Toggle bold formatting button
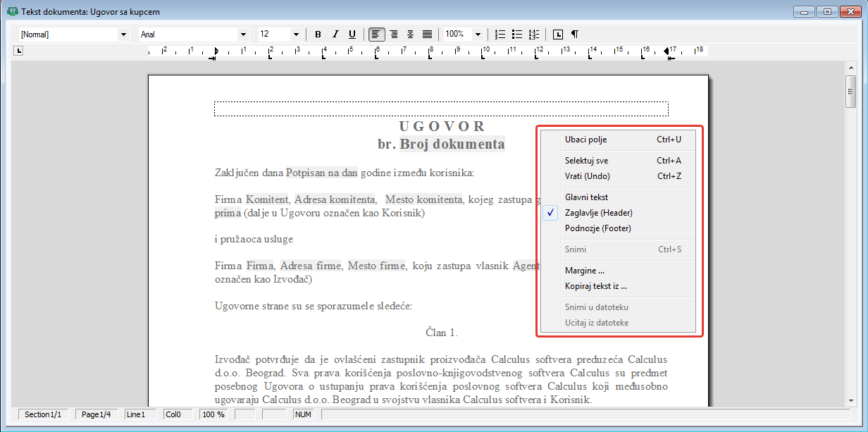This screenshot has width=868, height=432. point(318,34)
